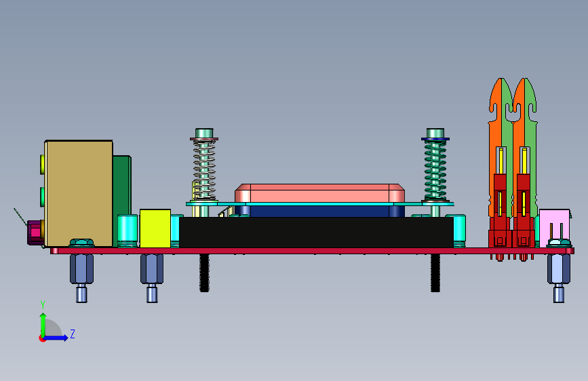The image size is (588, 381).
Task: Select the right black threaded screw below the board
Action: [435, 273]
